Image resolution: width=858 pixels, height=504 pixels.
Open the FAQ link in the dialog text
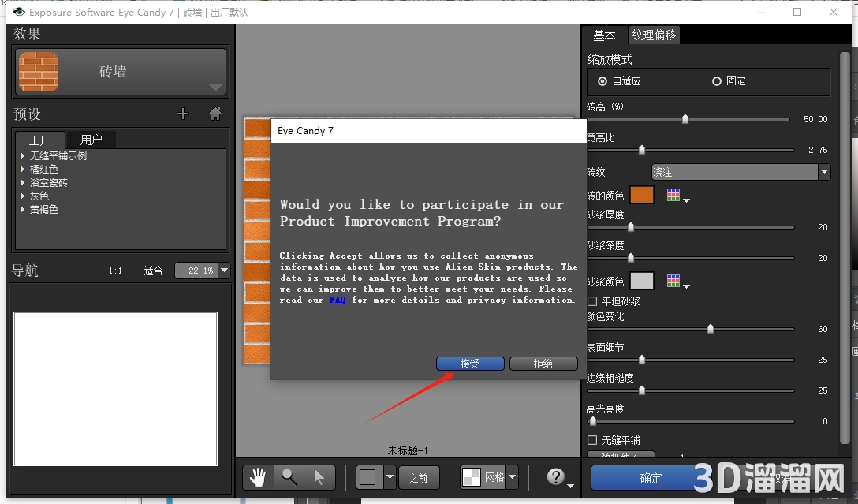click(x=337, y=300)
